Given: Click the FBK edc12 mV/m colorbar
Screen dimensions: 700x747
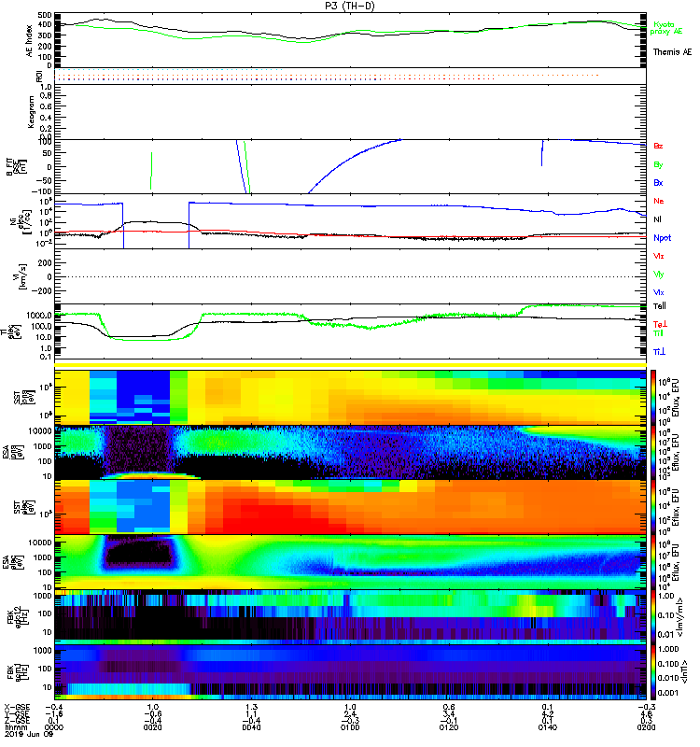Looking at the screenshot, I should pos(654,618).
